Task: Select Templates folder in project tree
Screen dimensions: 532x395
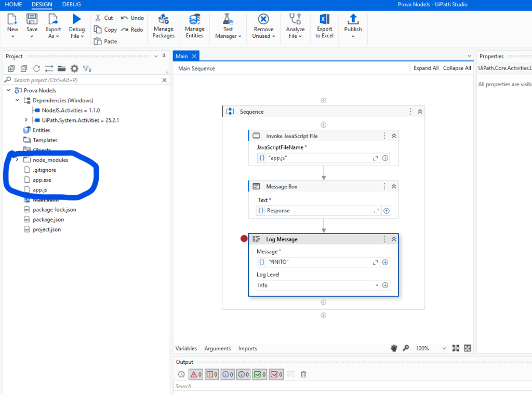Action: click(x=45, y=140)
